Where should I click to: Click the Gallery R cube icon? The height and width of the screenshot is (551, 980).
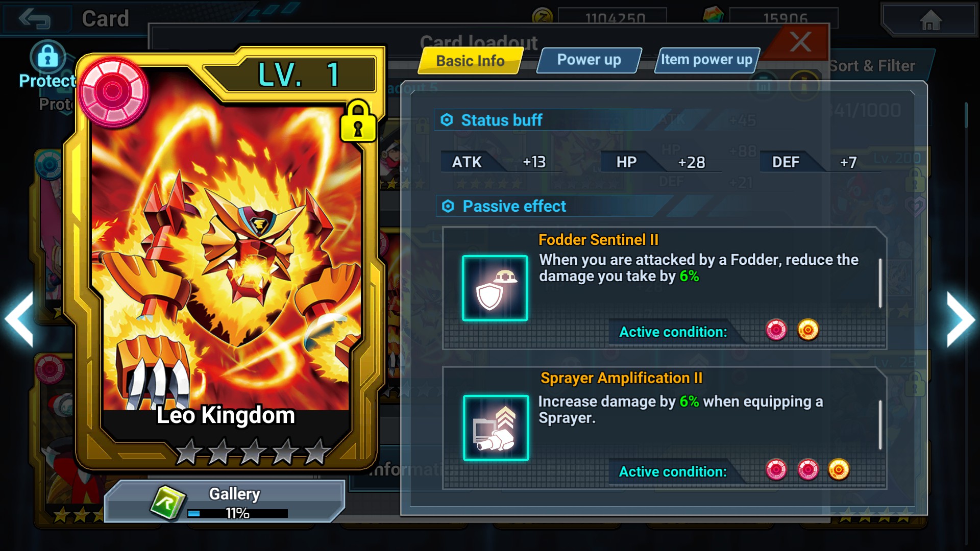click(x=168, y=503)
